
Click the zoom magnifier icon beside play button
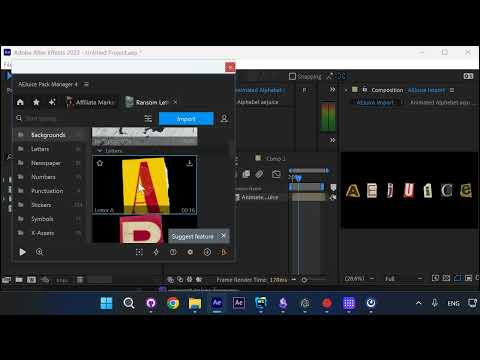[x=39, y=252]
